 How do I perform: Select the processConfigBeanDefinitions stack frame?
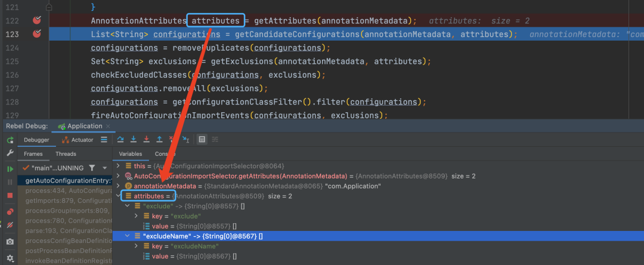(x=65, y=241)
